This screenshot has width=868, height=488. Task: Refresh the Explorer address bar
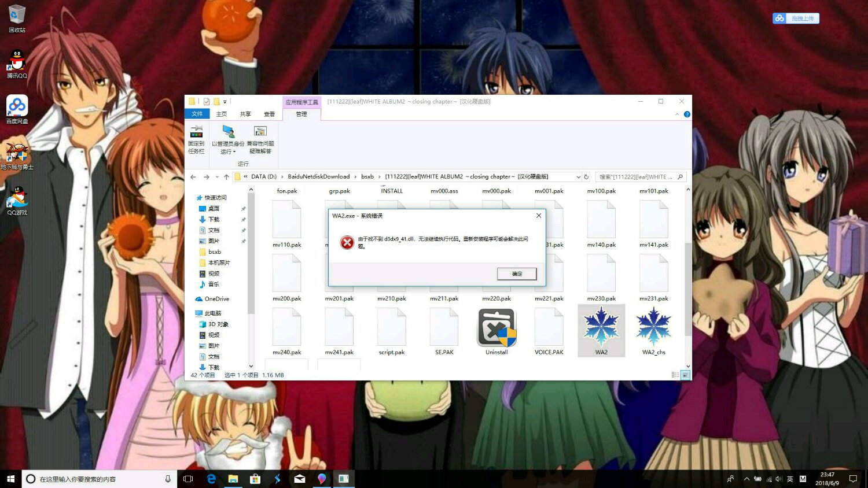(x=586, y=177)
